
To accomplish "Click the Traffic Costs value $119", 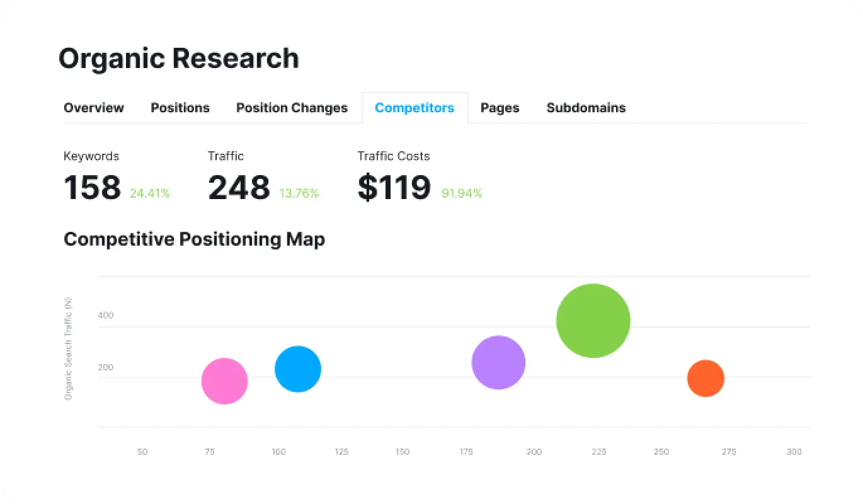I will 394,188.
